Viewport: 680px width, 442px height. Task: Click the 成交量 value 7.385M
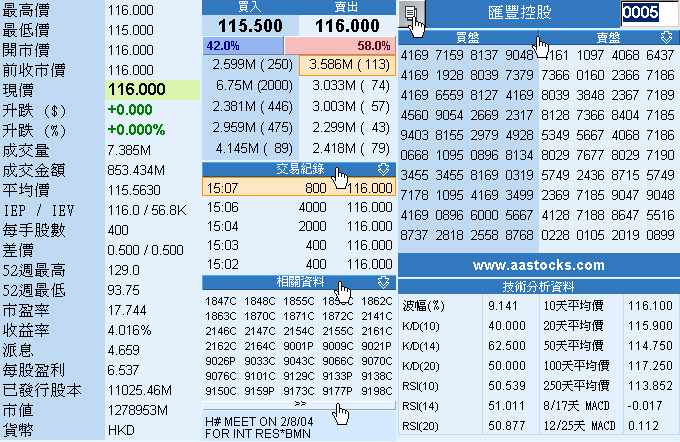(129, 150)
